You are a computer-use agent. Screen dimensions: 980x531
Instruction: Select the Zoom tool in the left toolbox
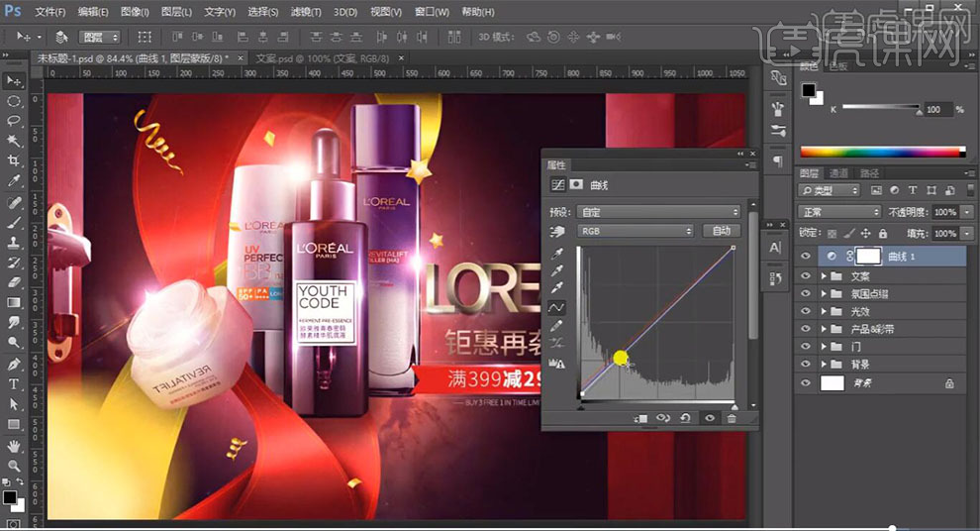tap(13, 466)
